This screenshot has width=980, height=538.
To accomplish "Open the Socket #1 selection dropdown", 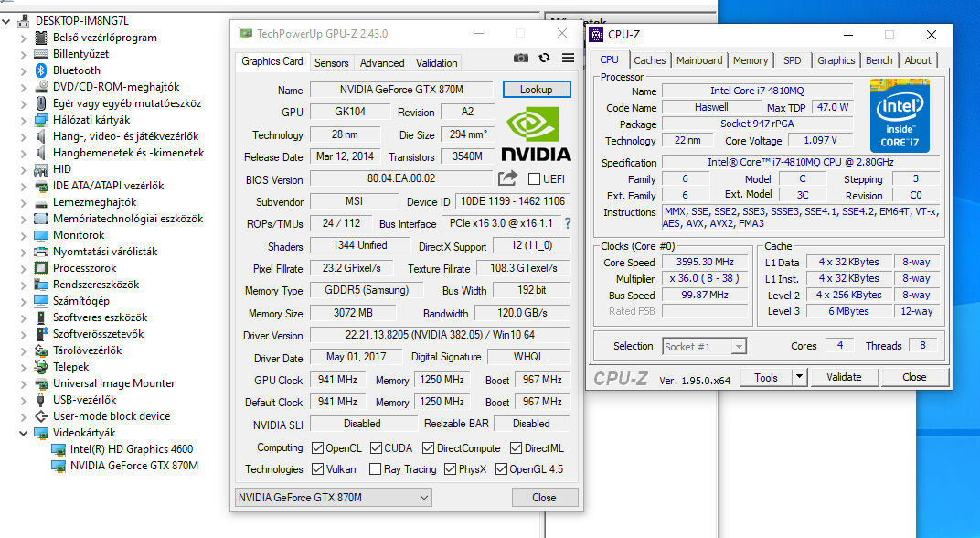I will coord(704,347).
